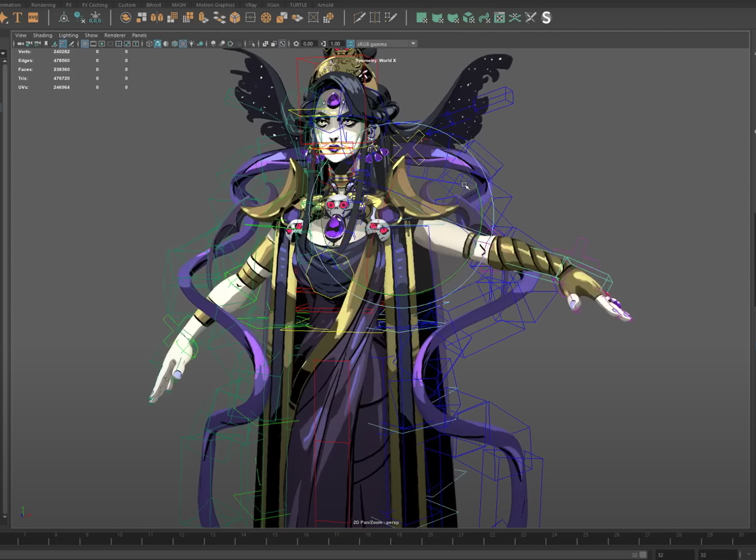
Task: Toggle textured display mode
Action: pos(183,44)
